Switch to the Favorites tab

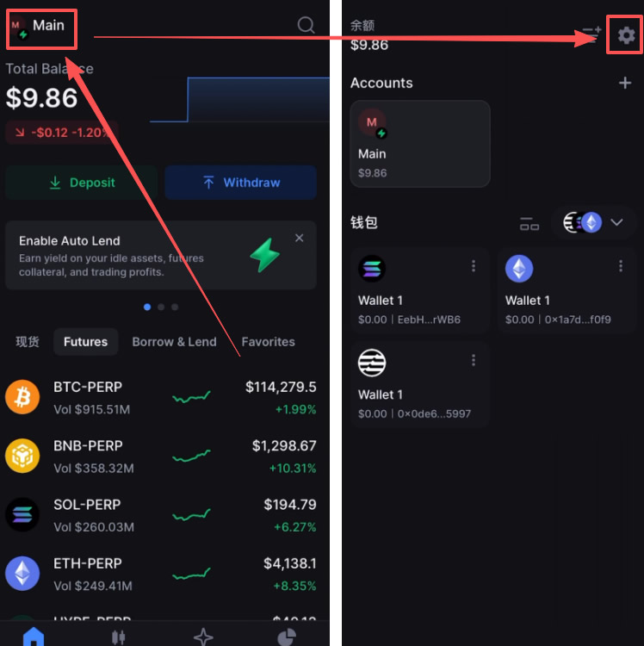(x=268, y=342)
